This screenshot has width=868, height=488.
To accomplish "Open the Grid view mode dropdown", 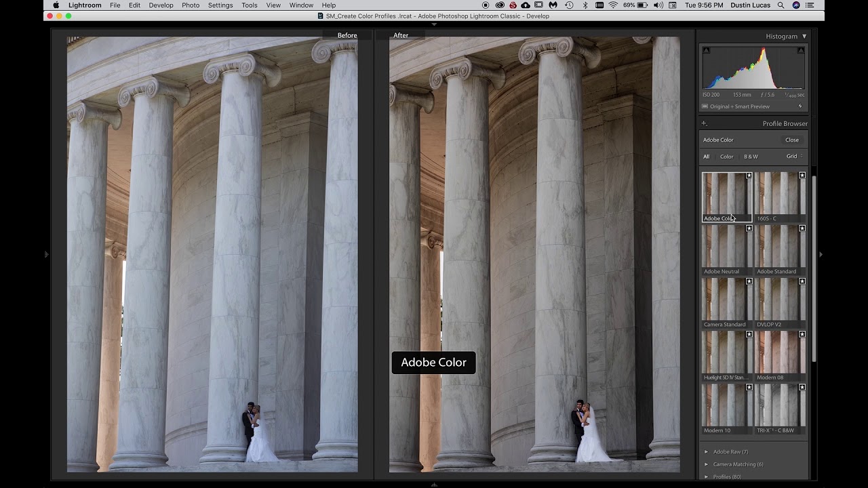I will [794, 157].
